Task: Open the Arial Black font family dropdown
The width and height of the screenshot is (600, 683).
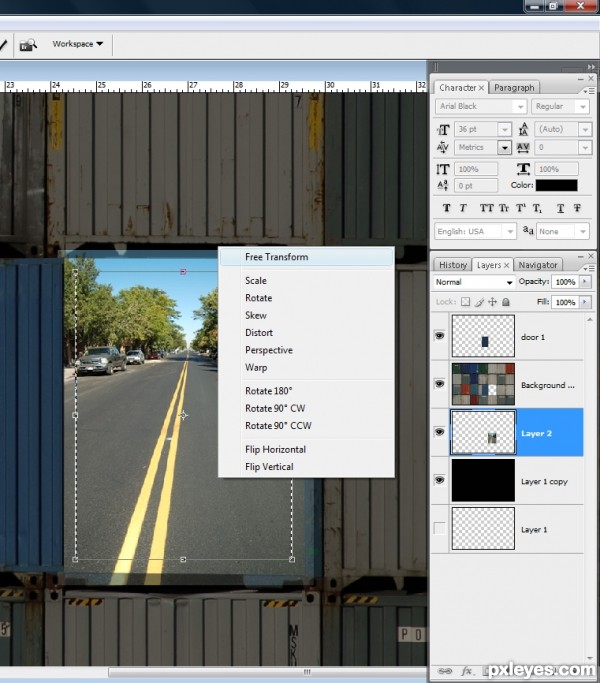Action: coord(520,107)
